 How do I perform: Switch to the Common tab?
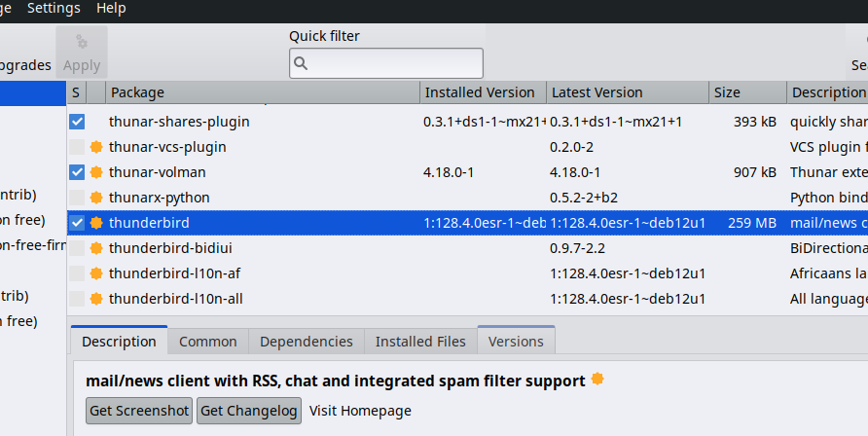tap(208, 342)
